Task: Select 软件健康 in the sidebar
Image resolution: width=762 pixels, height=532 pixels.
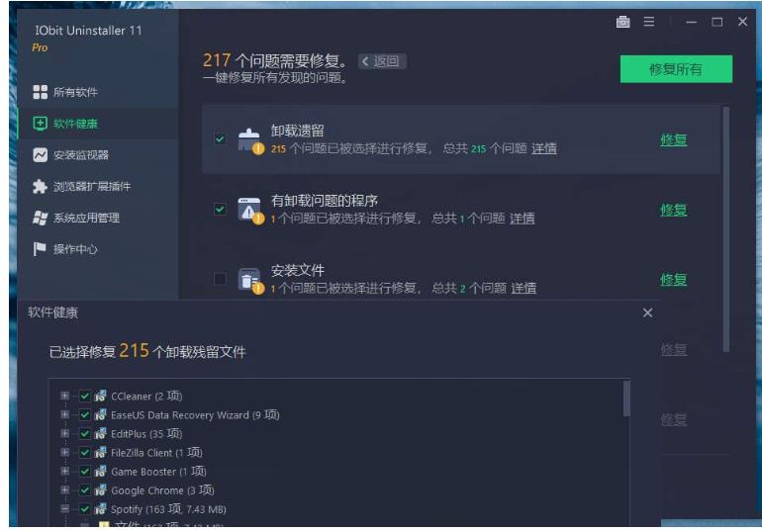Action: point(75,124)
